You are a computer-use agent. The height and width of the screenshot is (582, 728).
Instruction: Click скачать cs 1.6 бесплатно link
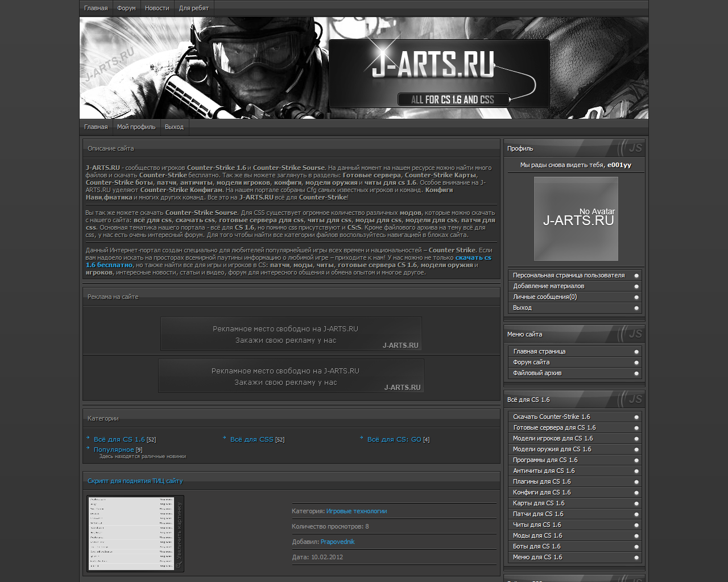[289, 261]
